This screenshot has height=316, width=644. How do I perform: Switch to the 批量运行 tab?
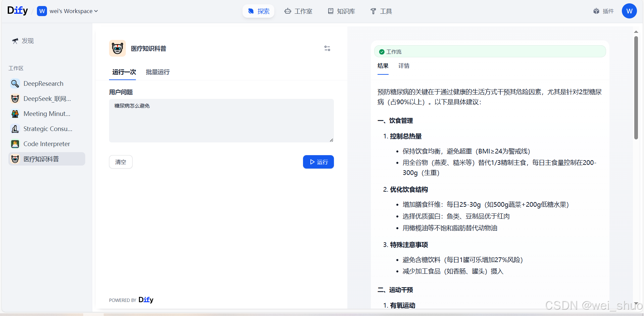coord(157,72)
